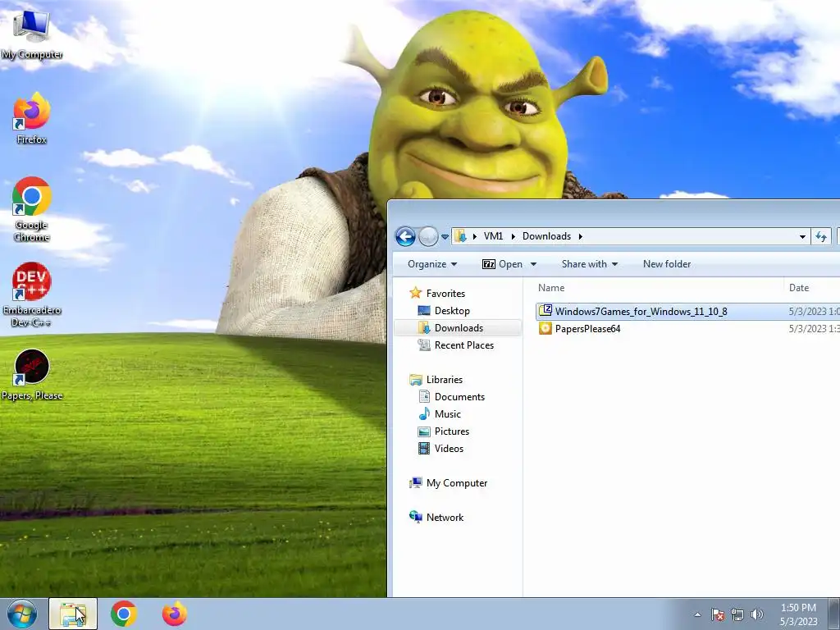Go back in the Explorer window
The image size is (840, 630).
(405, 236)
